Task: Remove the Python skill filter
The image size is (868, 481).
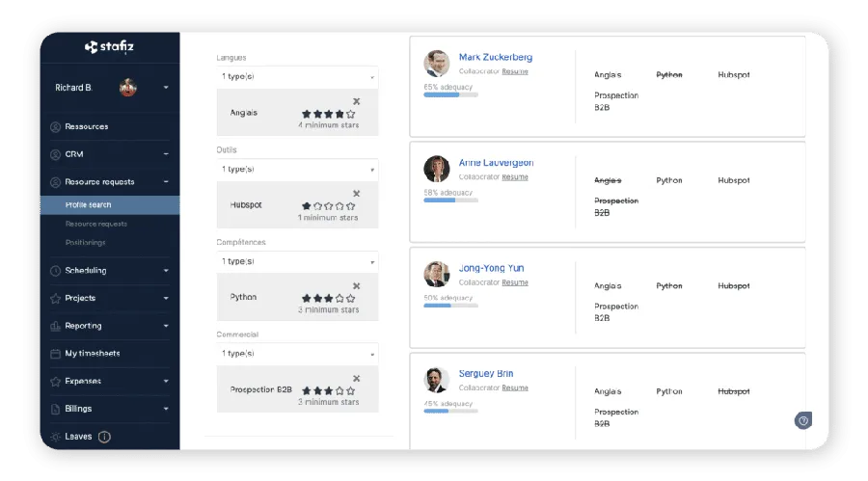Action: click(356, 286)
